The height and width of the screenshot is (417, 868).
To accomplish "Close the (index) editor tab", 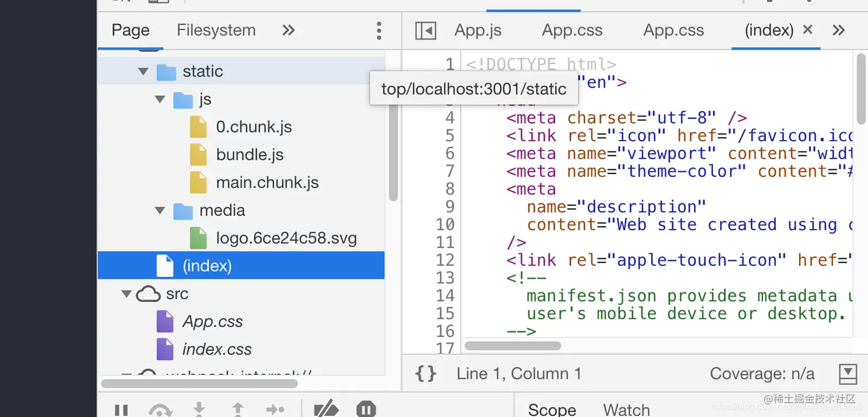I will (x=808, y=29).
